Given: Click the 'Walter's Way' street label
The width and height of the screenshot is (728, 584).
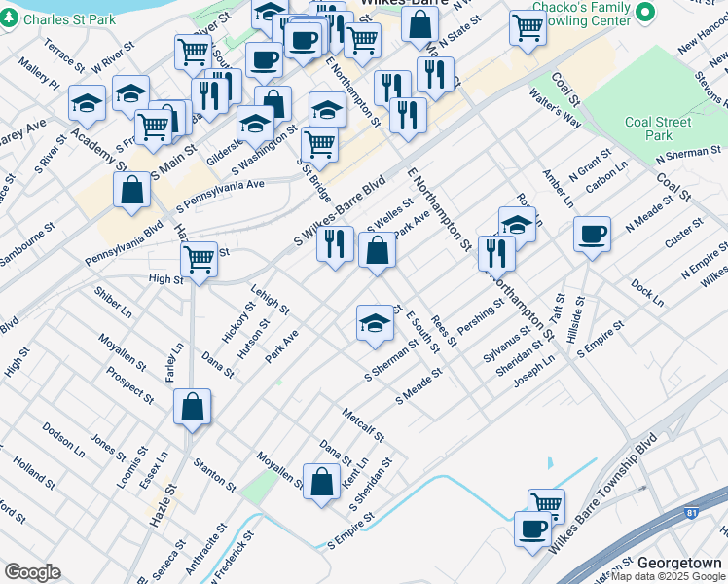Looking at the screenshot, I should (556, 108).
